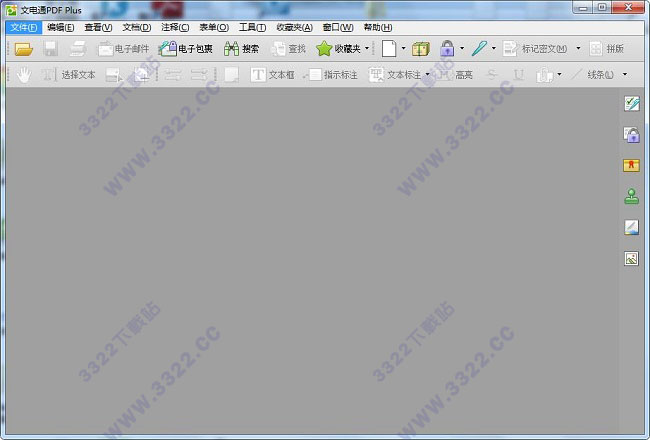Open the 工具(T) menu
The height and width of the screenshot is (440, 650).
[x=252, y=27]
